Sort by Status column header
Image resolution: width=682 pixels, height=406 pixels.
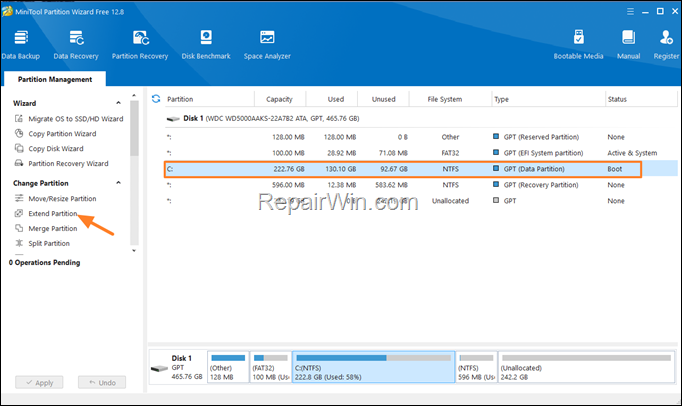click(x=617, y=99)
